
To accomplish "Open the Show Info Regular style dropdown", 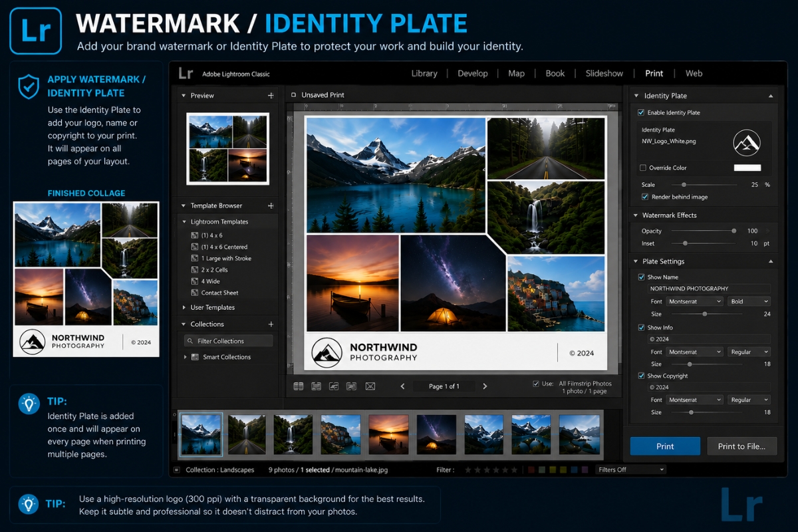I will coord(749,352).
